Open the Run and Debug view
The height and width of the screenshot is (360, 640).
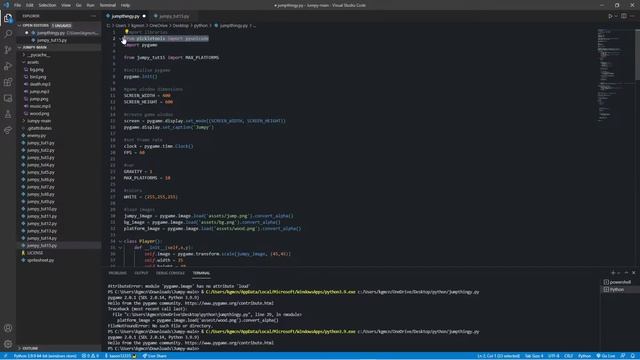tap(8, 66)
